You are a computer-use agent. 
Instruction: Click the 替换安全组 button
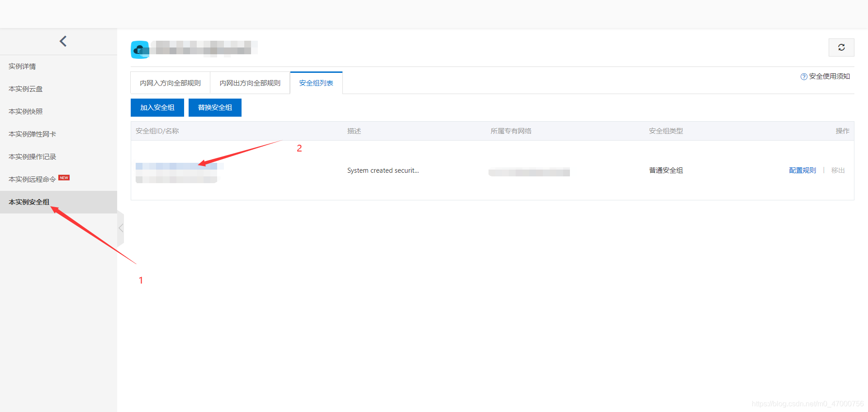215,108
